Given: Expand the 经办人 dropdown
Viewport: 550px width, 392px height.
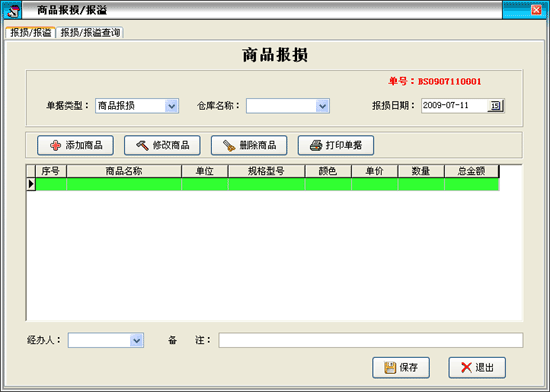Looking at the screenshot, I should click(136, 340).
